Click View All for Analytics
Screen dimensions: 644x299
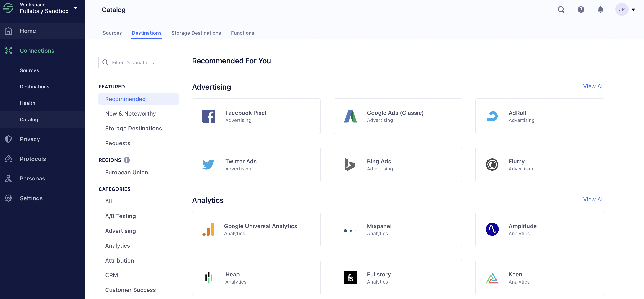(x=593, y=199)
